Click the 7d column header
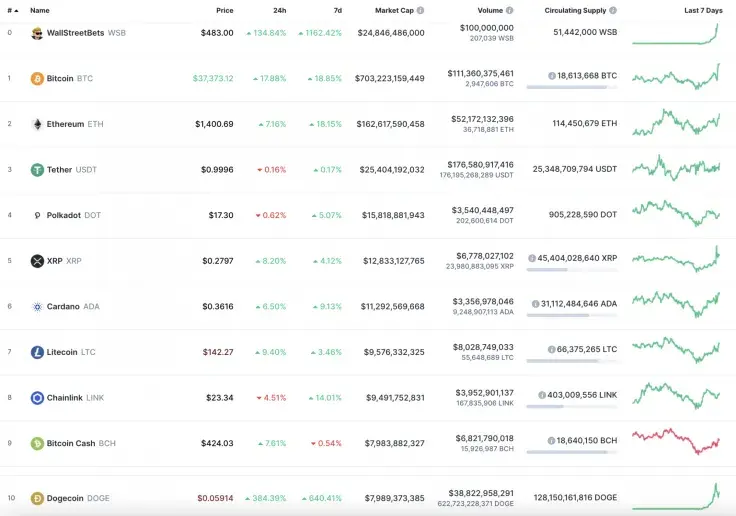 coord(337,10)
